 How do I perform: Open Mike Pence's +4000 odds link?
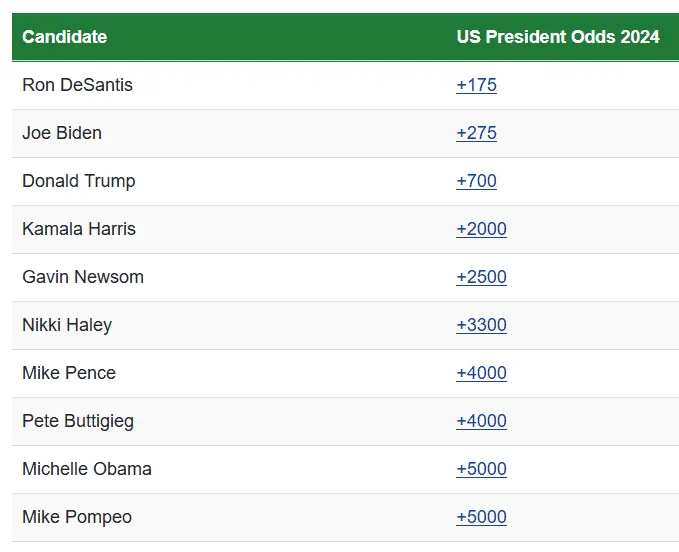tap(481, 373)
